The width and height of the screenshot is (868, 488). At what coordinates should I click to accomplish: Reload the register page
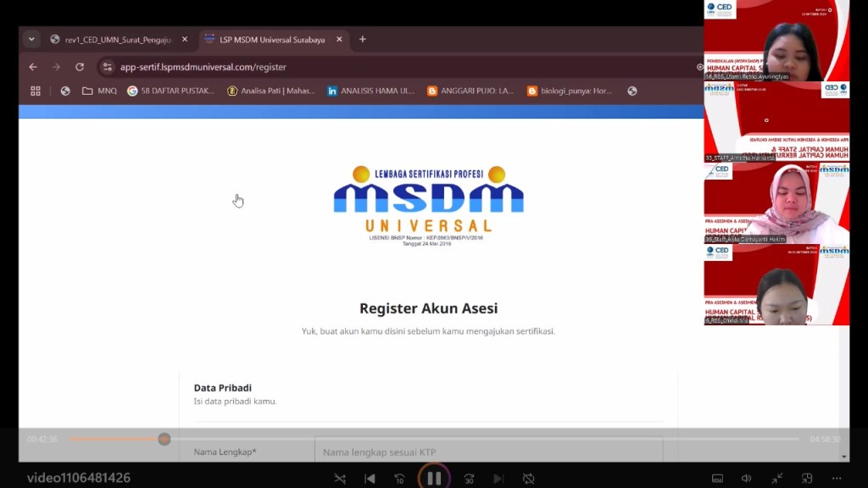(x=80, y=67)
